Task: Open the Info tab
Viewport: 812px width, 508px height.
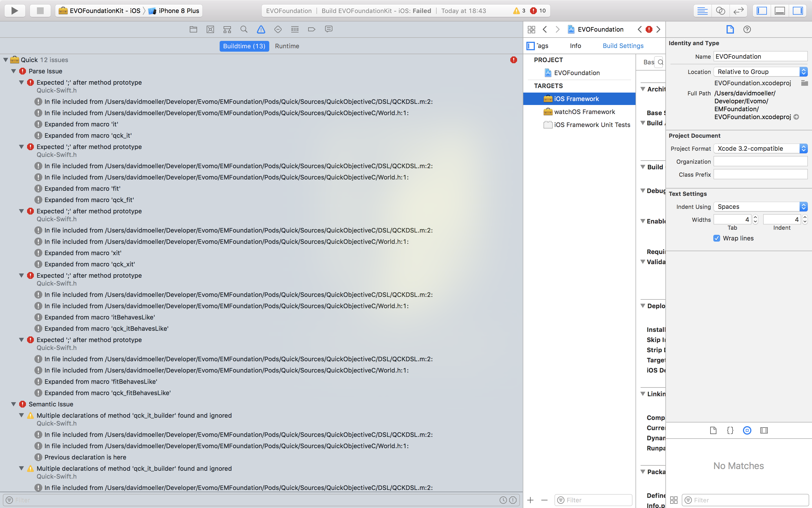Action: click(x=575, y=46)
